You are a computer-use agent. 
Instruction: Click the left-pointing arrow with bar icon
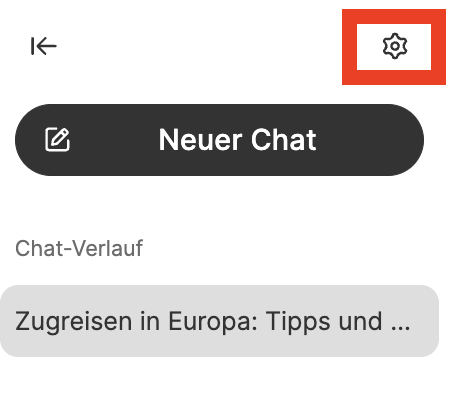[44, 46]
